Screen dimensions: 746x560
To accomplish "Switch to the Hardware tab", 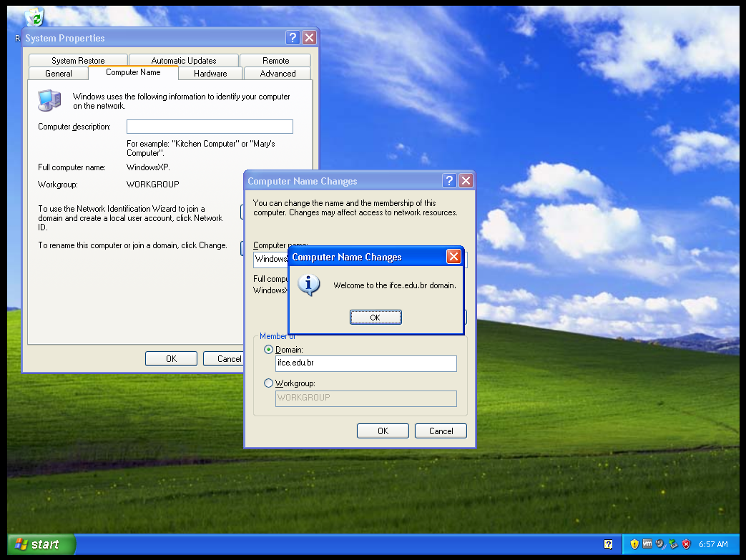I will click(210, 73).
